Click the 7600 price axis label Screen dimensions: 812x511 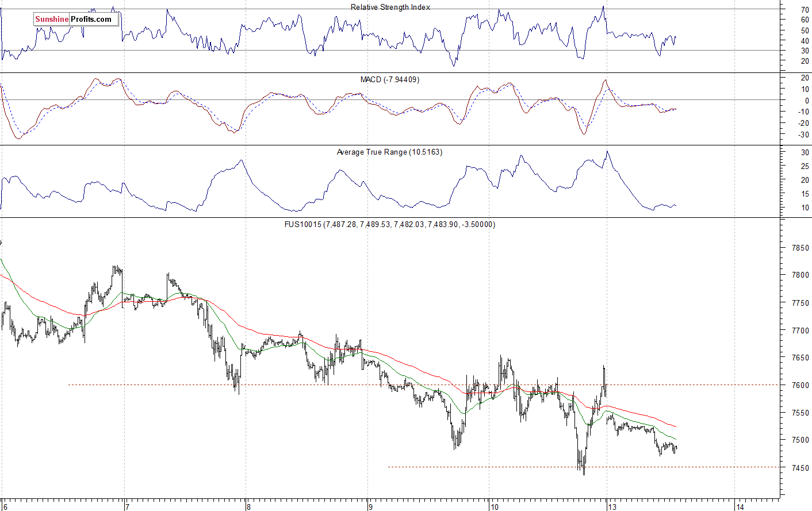pos(800,385)
